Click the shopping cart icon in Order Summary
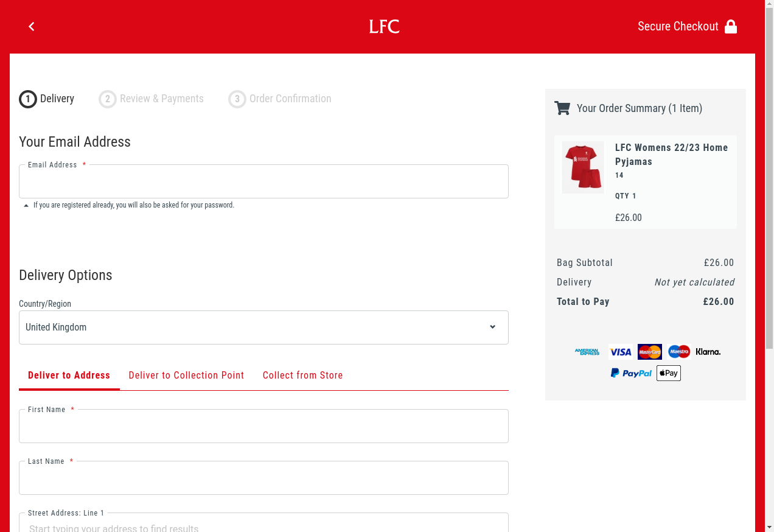 coord(562,108)
